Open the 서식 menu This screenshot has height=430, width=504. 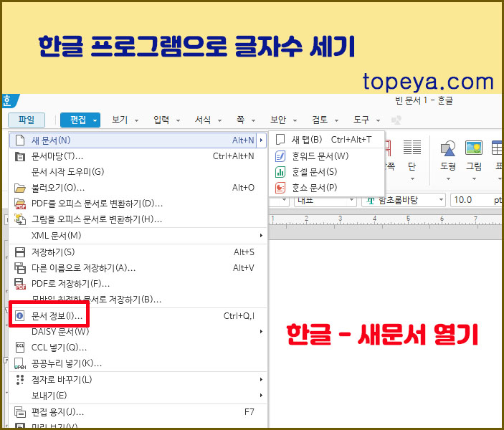(x=203, y=120)
